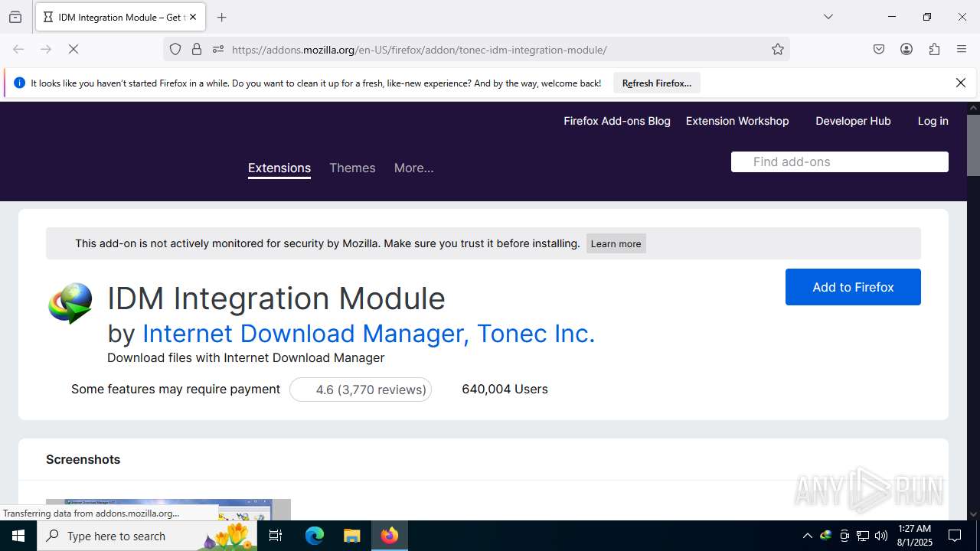Open Save to Pocket icon
Screen dimensions: 980x551
(879, 49)
